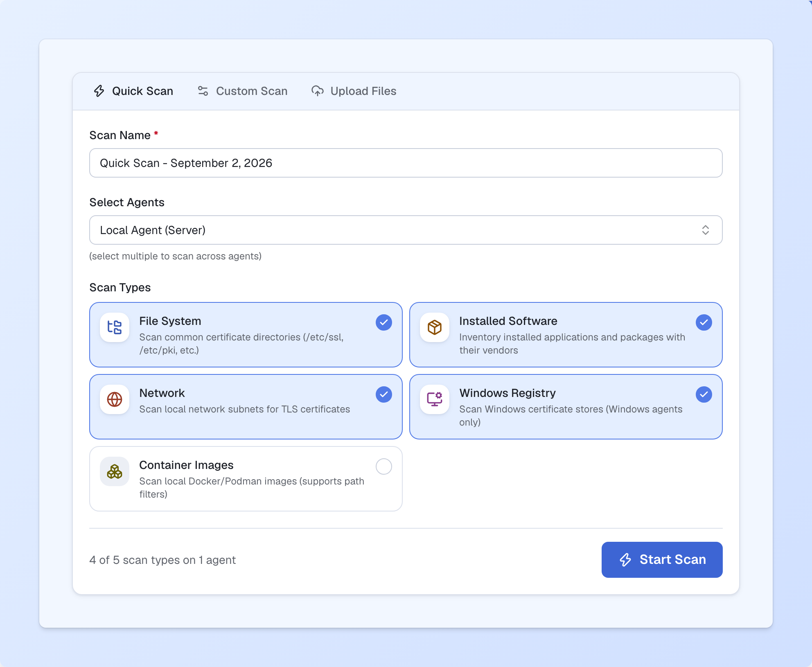Switch to the Quick Scan tab
The image size is (812, 667).
click(133, 91)
